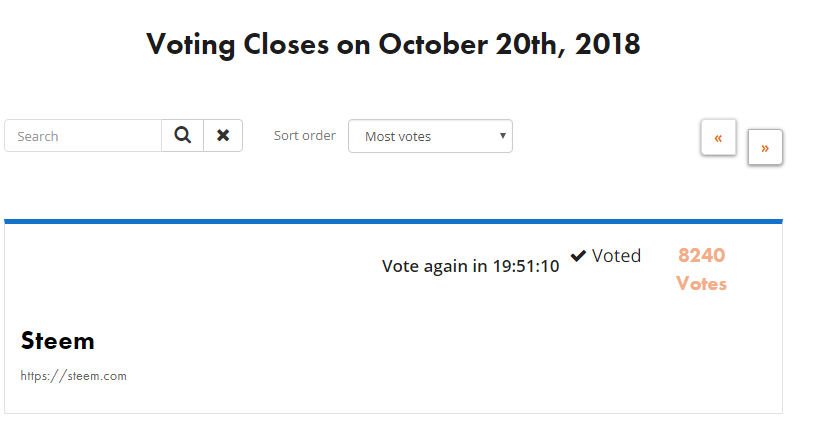Click the orange Votes label

(x=702, y=283)
